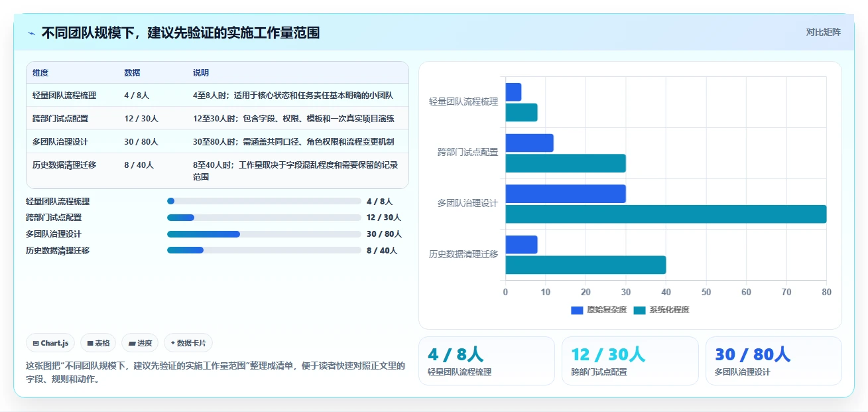
Task: Click the teal bar reaching 80 for 多团队治理设计
Action: coord(666,214)
